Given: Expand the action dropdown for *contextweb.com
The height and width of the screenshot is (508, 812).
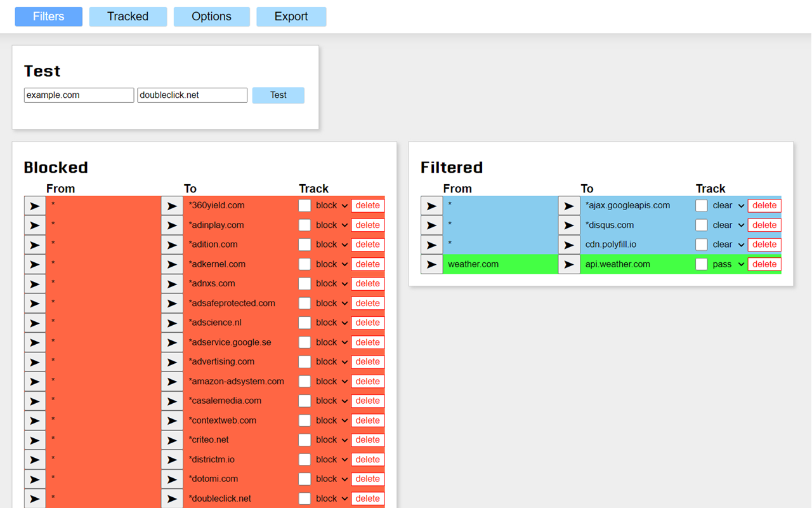Looking at the screenshot, I should [x=332, y=420].
